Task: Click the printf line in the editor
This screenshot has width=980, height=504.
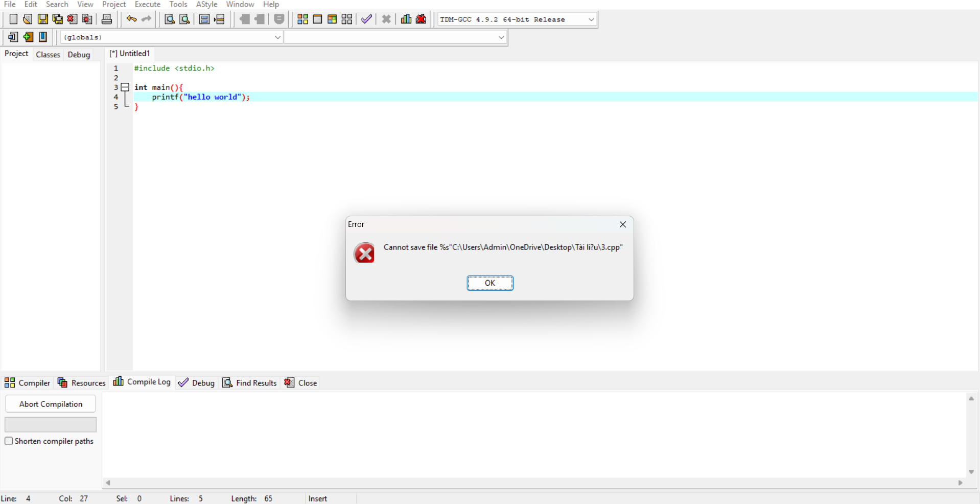Action: pos(201,97)
